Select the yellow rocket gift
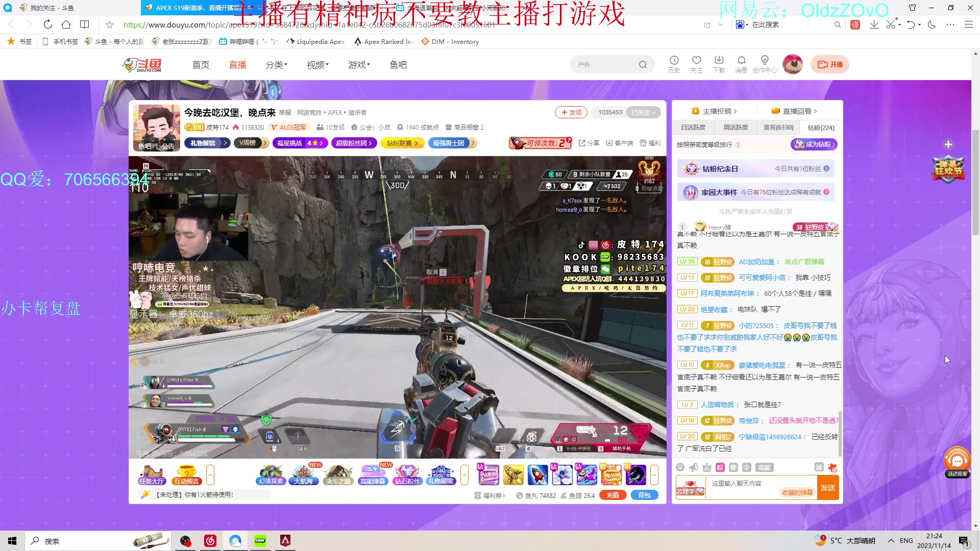980x551 pixels. tap(513, 475)
